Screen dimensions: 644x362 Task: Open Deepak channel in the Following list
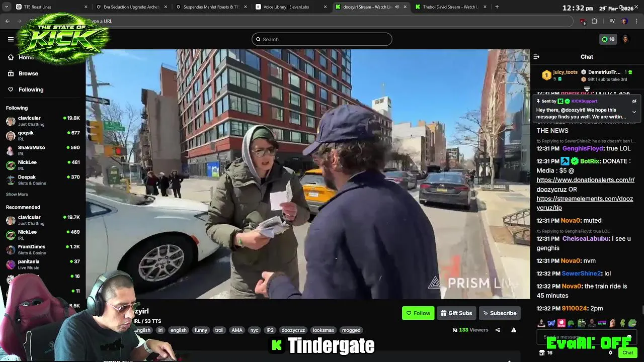[x=43, y=180]
